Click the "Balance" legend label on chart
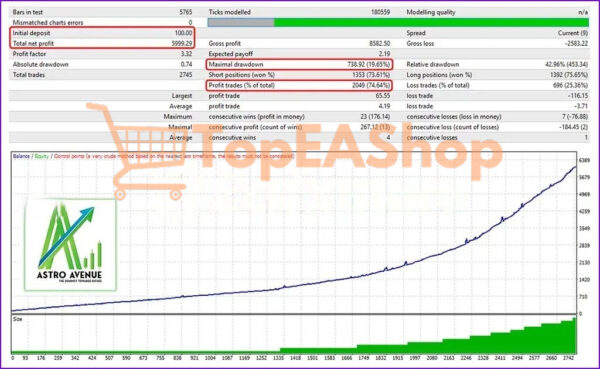 pos(21,156)
